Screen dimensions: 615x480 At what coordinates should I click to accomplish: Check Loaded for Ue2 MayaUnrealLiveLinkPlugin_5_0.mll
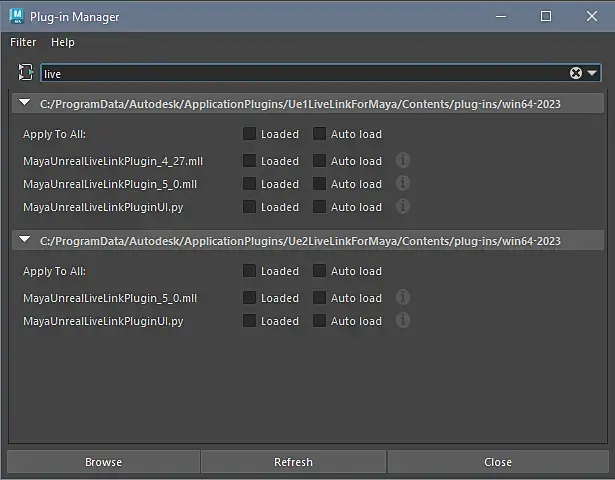(249, 298)
